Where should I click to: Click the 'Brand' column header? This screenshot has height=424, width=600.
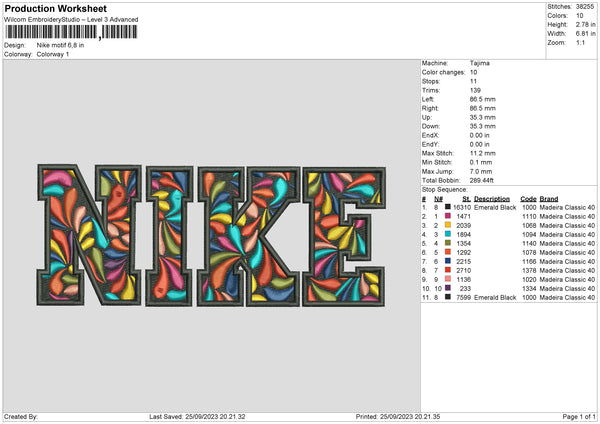click(549, 199)
